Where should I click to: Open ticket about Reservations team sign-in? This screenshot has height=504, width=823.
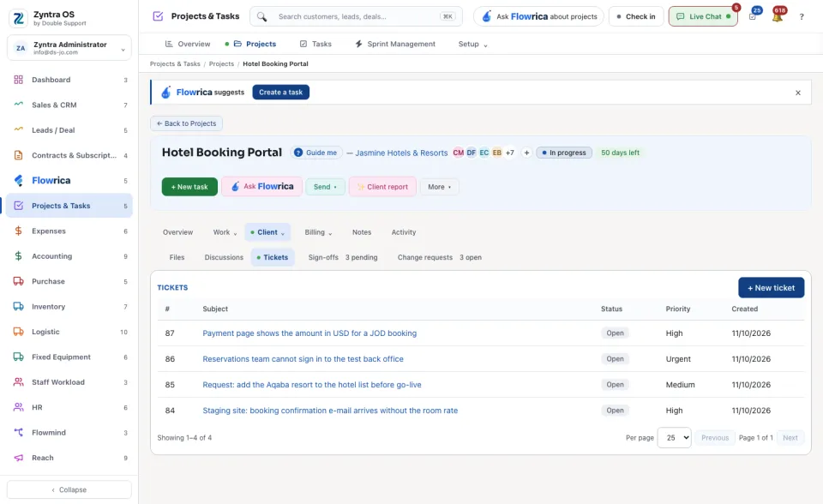pos(303,359)
